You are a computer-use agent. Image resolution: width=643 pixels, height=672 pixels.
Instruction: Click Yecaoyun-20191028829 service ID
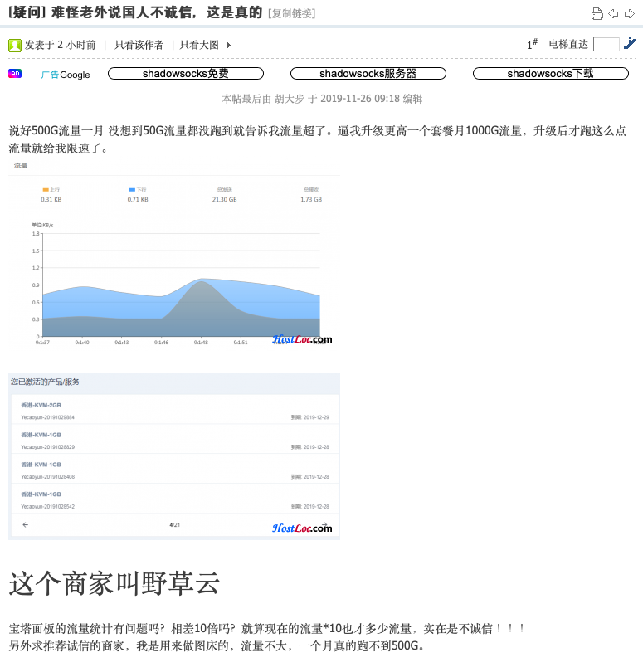[47, 447]
